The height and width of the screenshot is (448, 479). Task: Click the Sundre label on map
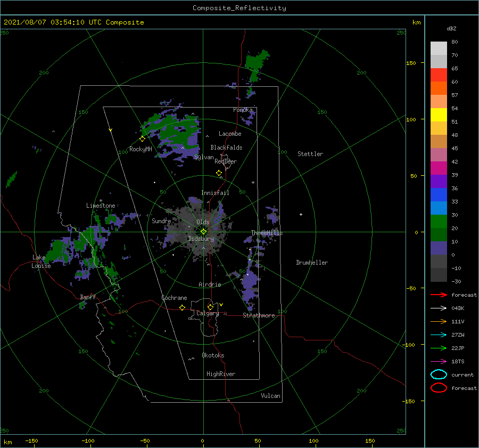click(161, 221)
